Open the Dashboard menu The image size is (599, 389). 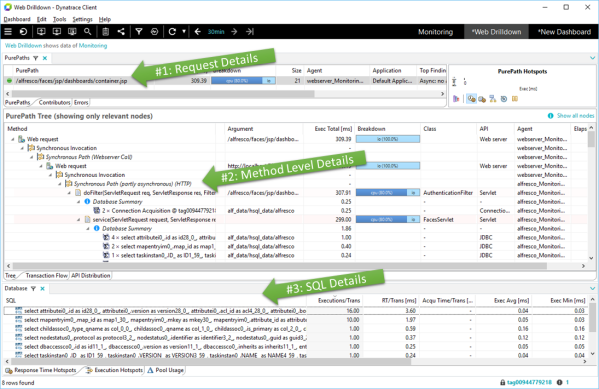pyautogui.click(x=17, y=19)
